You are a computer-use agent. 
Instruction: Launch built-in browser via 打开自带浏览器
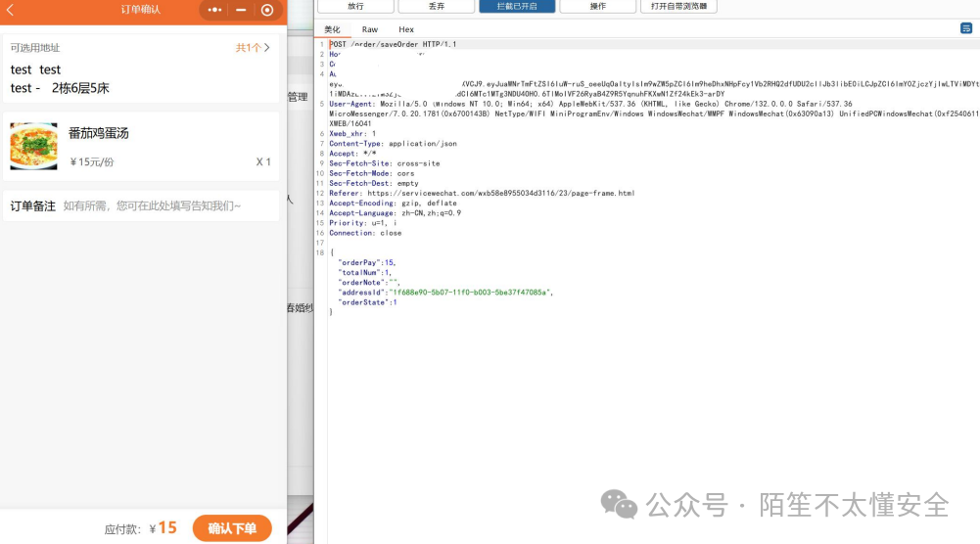point(678,6)
